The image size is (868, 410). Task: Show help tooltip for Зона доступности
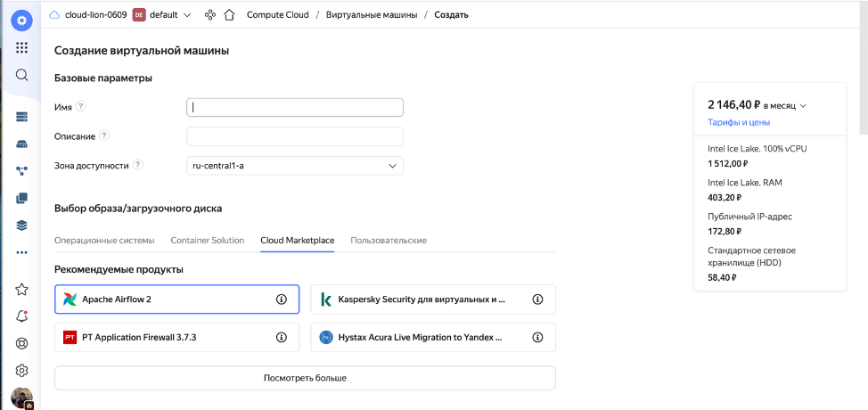138,164
